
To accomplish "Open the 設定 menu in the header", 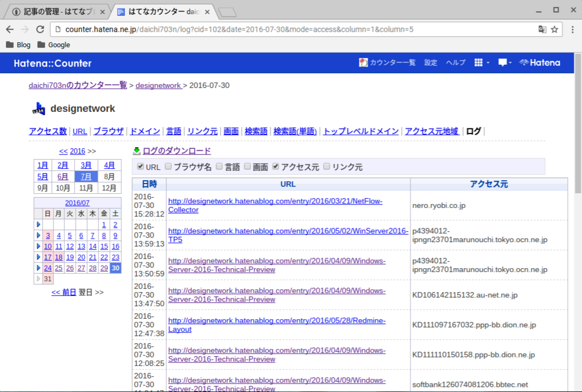I will [x=430, y=63].
